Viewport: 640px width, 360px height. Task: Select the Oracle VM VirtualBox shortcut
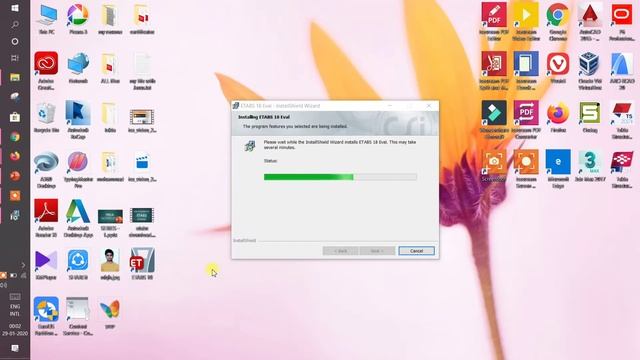tap(590, 71)
